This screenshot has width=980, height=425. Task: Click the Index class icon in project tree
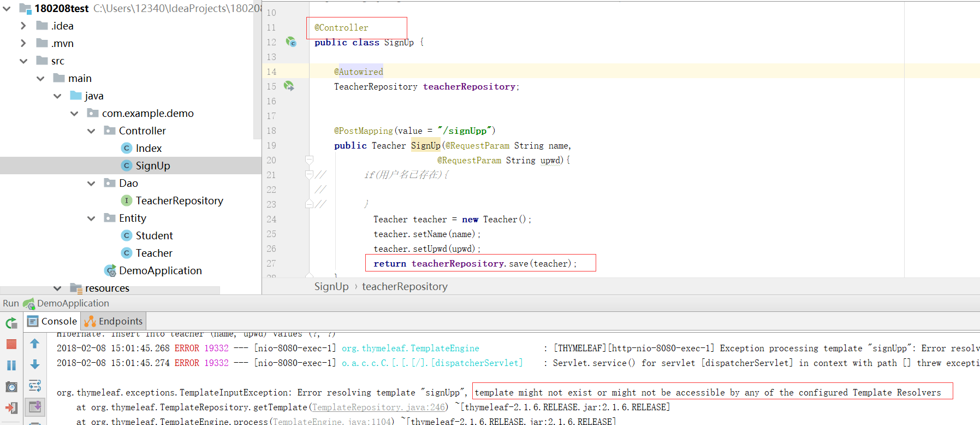pos(127,148)
